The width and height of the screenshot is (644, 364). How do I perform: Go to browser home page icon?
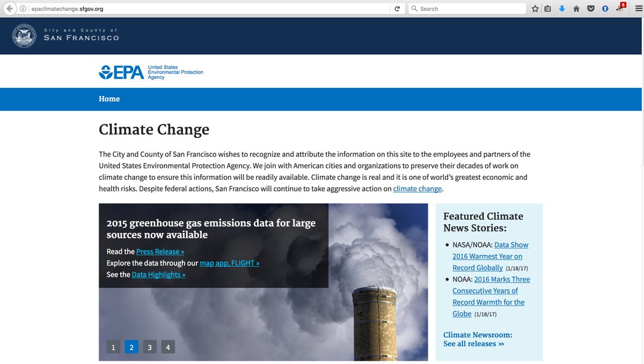tap(576, 9)
